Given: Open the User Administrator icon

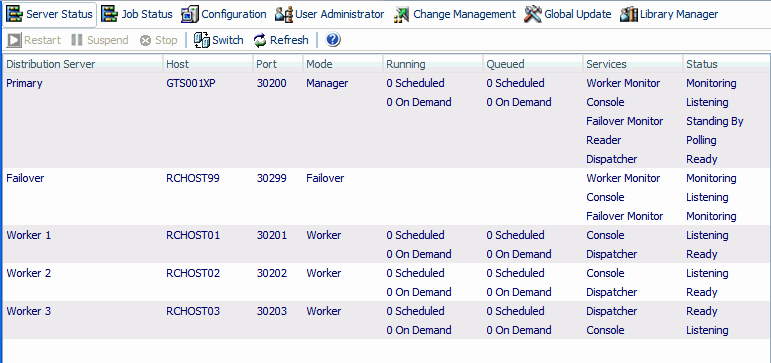Looking at the screenshot, I should tap(284, 14).
